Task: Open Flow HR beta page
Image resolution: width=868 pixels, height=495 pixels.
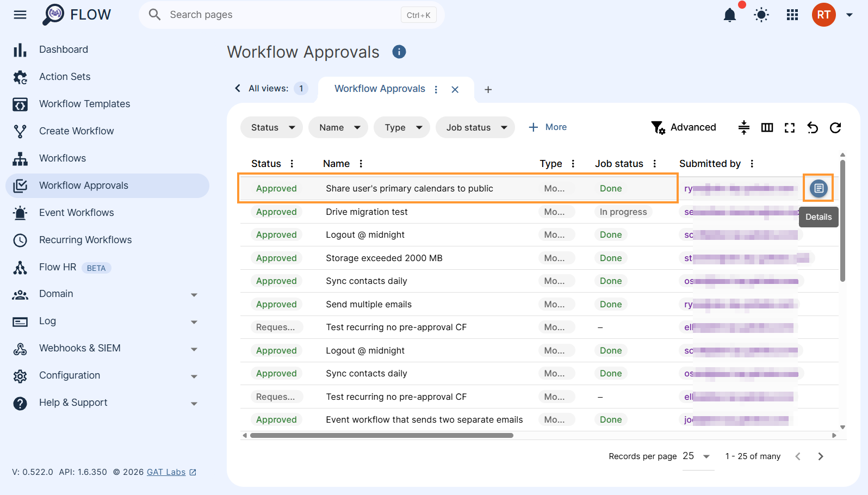Action: [x=107, y=267]
